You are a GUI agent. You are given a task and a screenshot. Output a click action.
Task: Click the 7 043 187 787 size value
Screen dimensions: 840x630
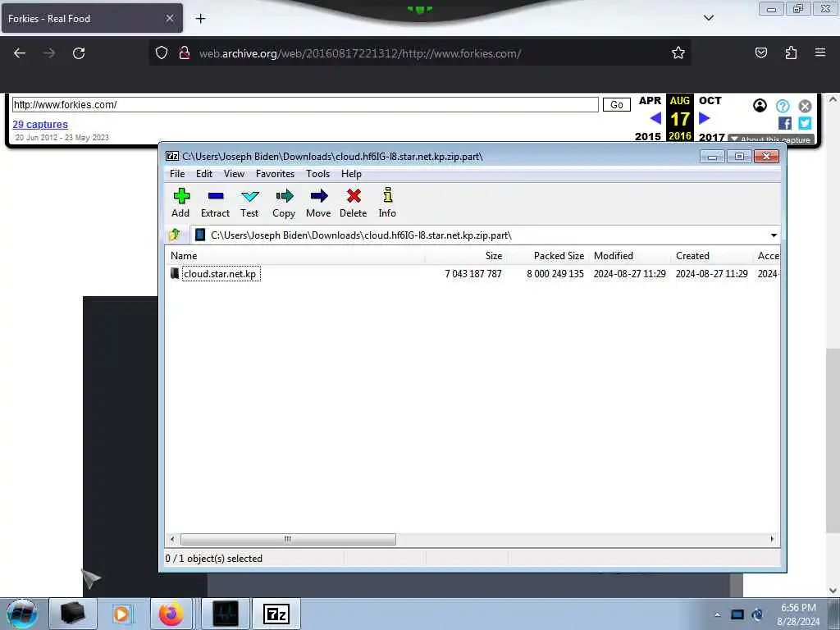click(x=473, y=274)
